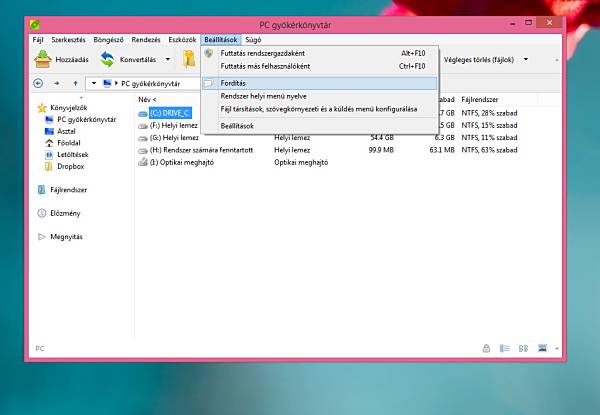
Task: Click Rendszer helyi menü nyelve
Action: tap(264, 96)
